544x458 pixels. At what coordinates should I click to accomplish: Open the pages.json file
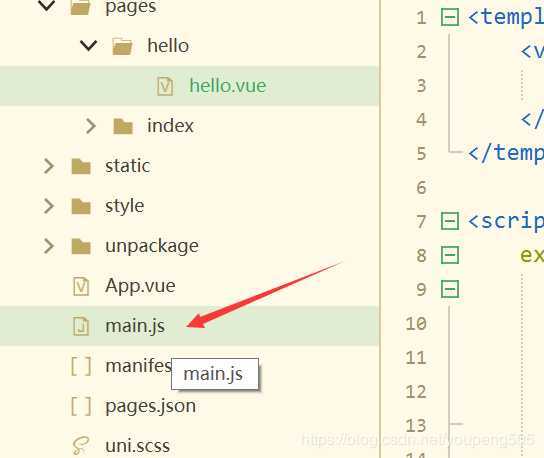coord(150,406)
